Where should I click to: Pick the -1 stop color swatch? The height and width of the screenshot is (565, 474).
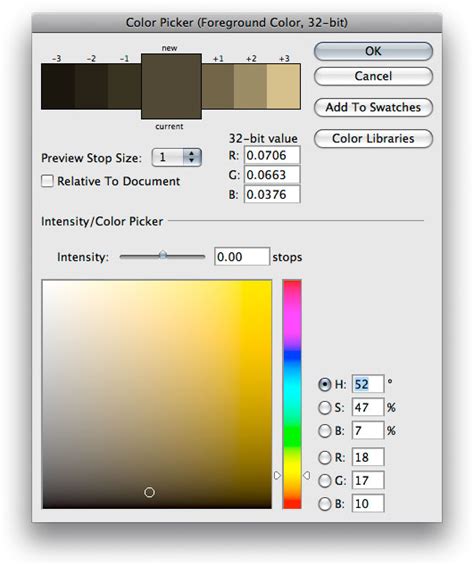124,86
